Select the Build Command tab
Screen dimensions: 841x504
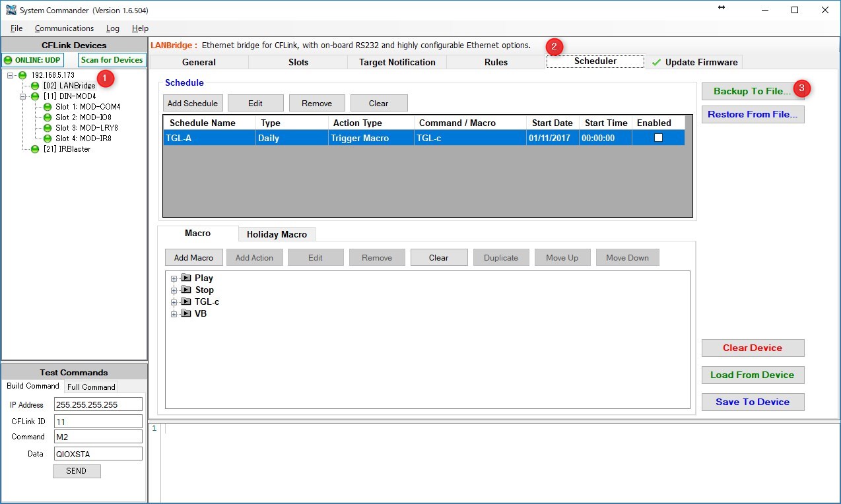[x=33, y=386]
